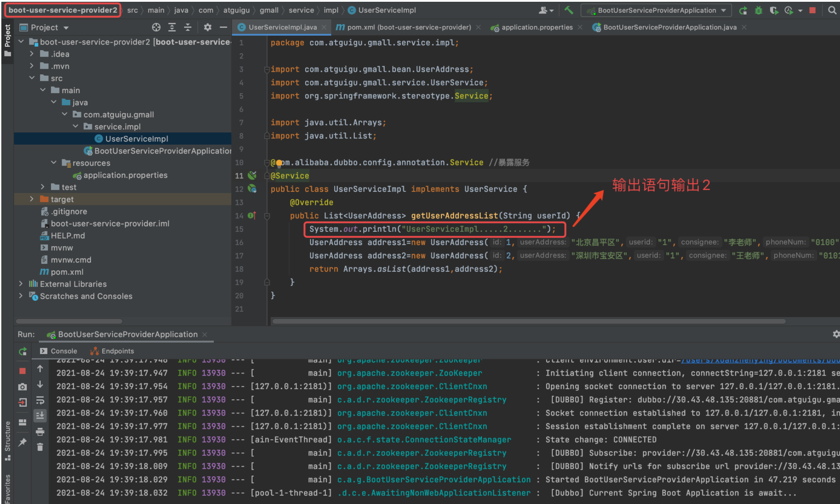The width and height of the screenshot is (840, 504).
Task: Expand Scratches and Consoles node
Action: tap(21, 296)
